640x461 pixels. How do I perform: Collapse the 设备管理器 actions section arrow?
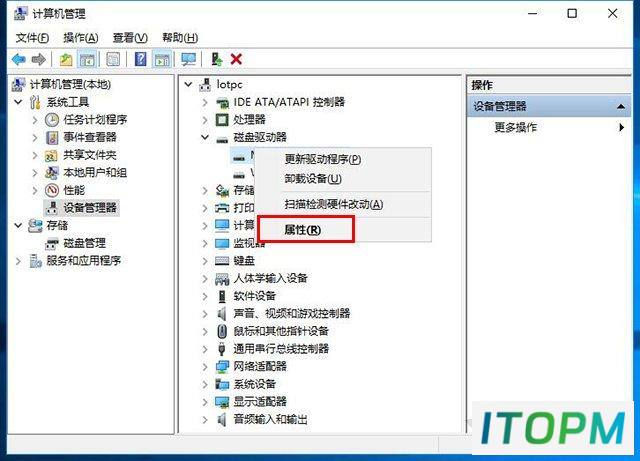[621, 107]
